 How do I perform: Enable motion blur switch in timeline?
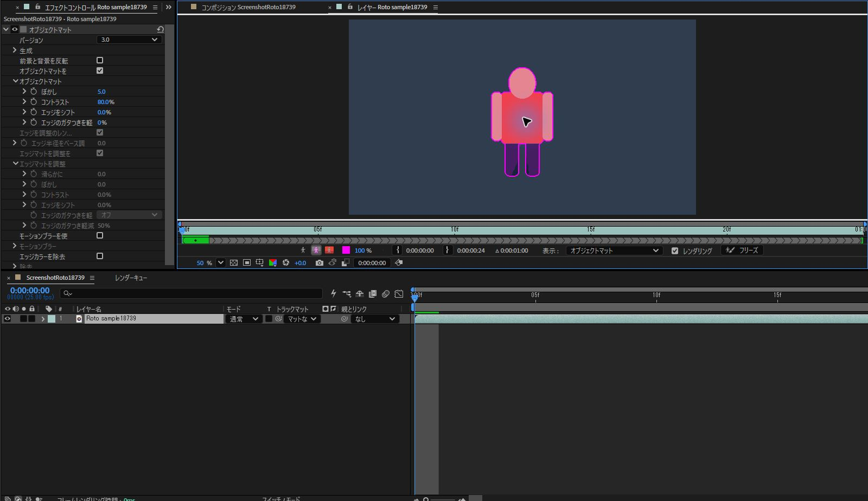click(386, 294)
